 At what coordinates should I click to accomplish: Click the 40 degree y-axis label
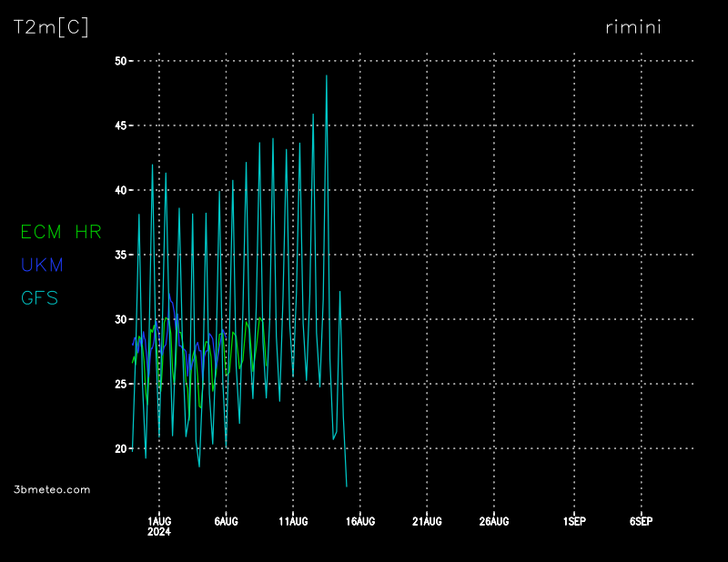point(121,190)
